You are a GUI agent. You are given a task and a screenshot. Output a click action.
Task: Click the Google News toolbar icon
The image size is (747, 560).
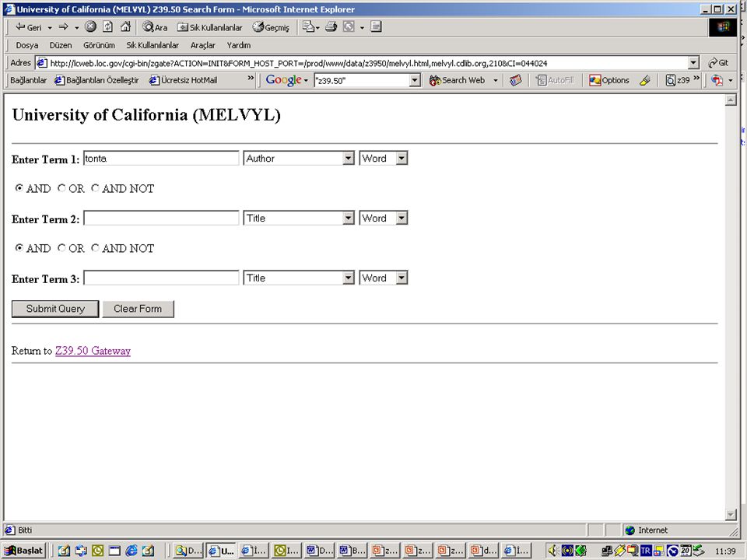coord(515,80)
